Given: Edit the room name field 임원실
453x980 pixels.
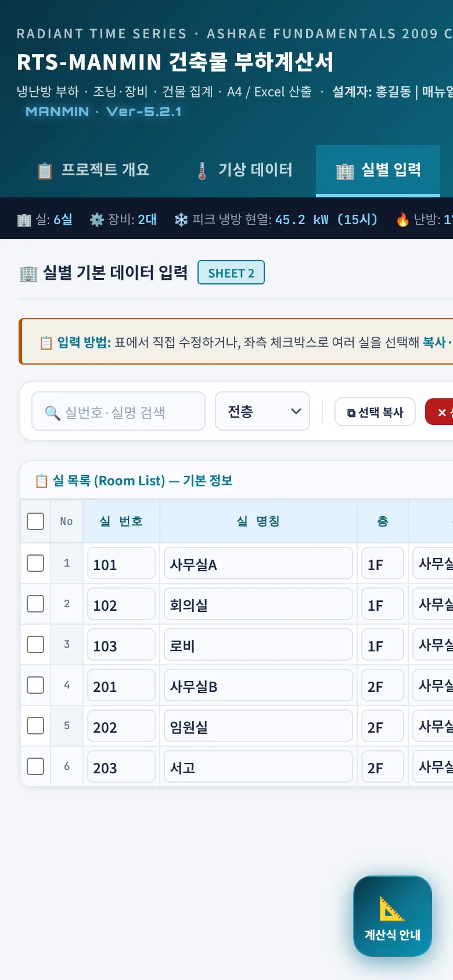Looking at the screenshot, I should click(x=258, y=726).
